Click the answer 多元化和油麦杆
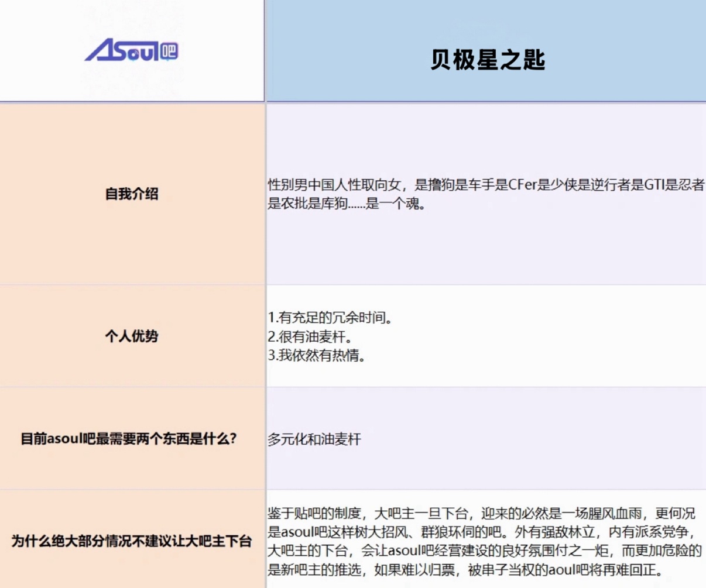 click(314, 439)
